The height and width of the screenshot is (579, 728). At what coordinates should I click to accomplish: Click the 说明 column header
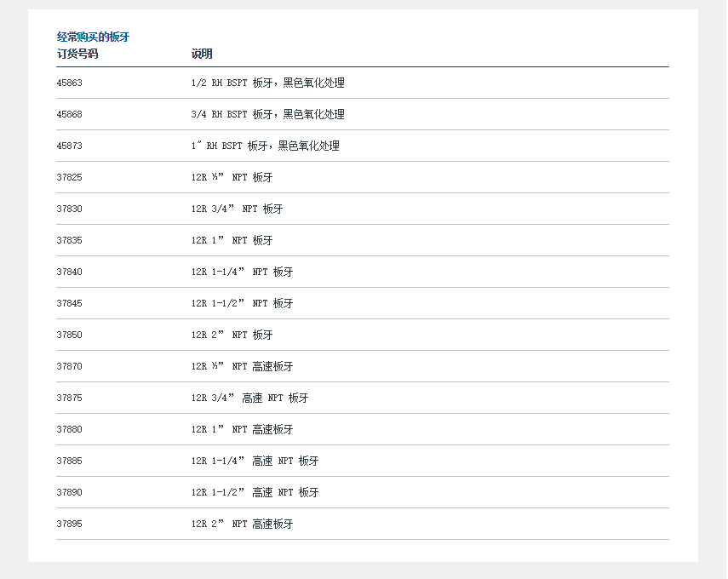coord(202,54)
